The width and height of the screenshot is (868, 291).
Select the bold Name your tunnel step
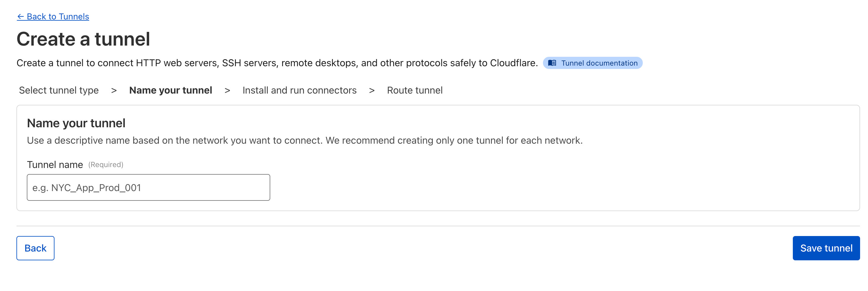tap(170, 90)
